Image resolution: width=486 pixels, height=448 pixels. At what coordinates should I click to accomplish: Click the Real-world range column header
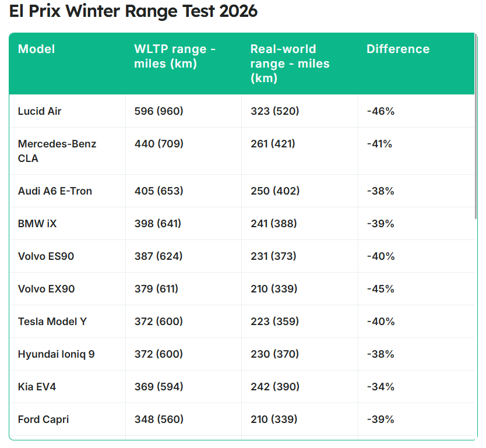pos(290,64)
